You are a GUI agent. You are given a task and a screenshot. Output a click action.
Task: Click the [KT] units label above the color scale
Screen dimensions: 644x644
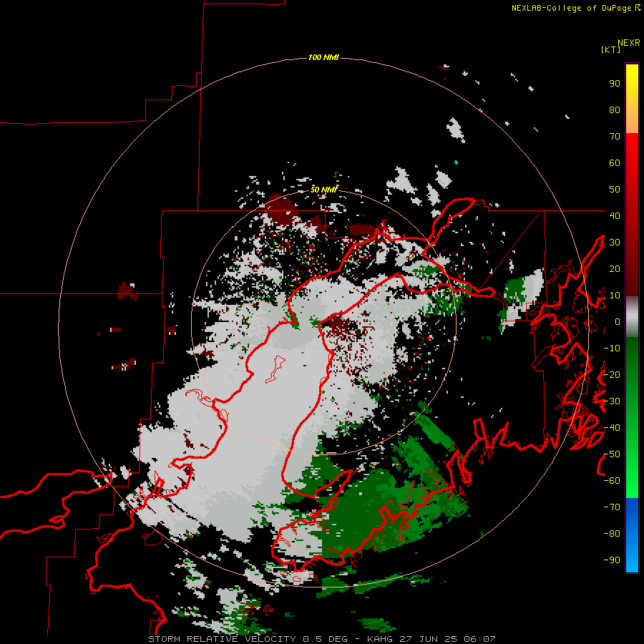[610, 49]
